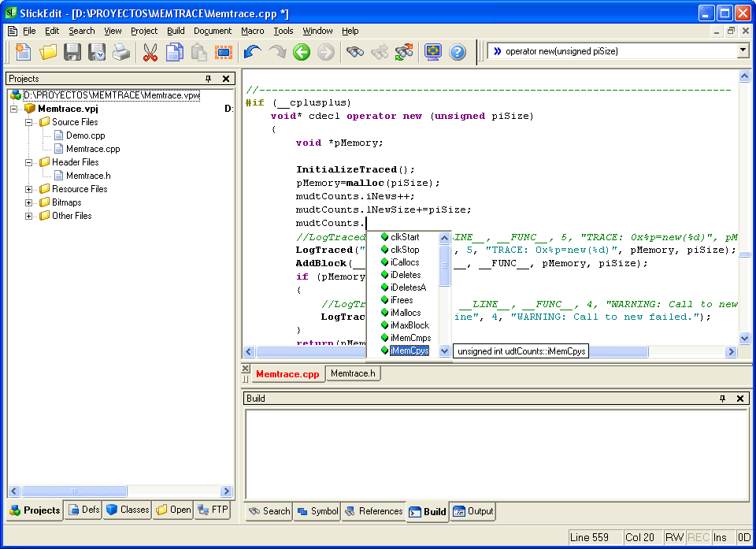This screenshot has width=756, height=549.
Task: Click the Find binoculars icon
Action: (355, 53)
